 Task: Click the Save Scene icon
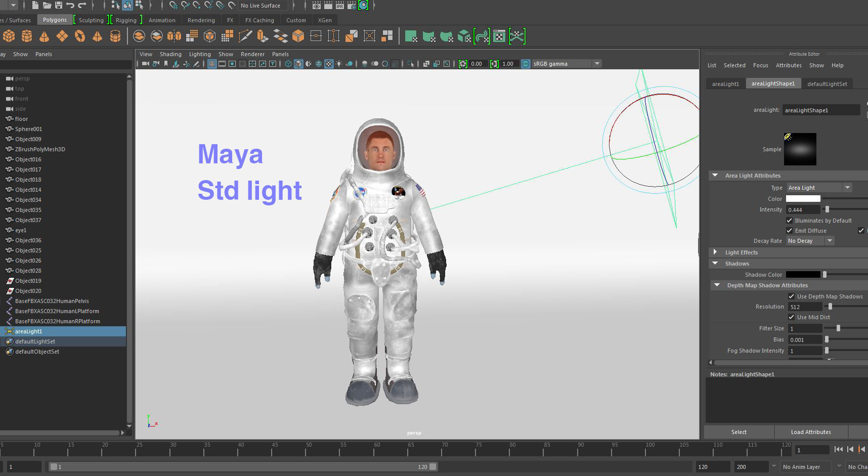pyautogui.click(x=58, y=5)
